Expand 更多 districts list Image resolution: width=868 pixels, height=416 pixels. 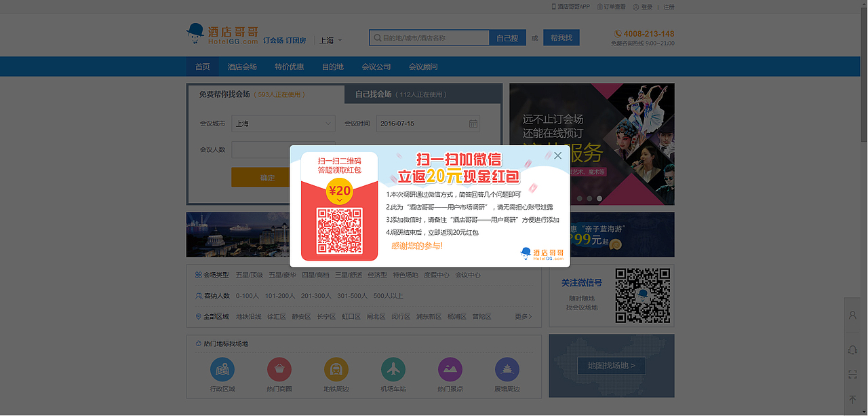tap(523, 317)
